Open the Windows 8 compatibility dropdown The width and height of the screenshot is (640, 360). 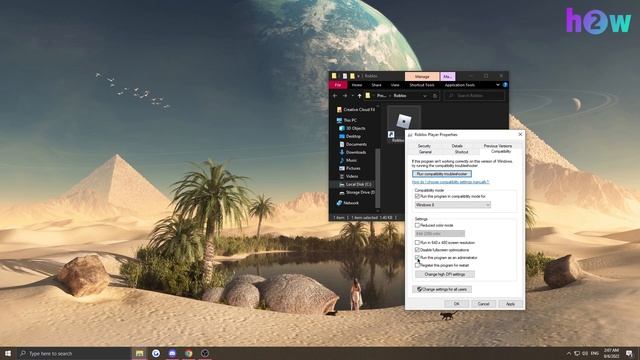click(x=453, y=205)
